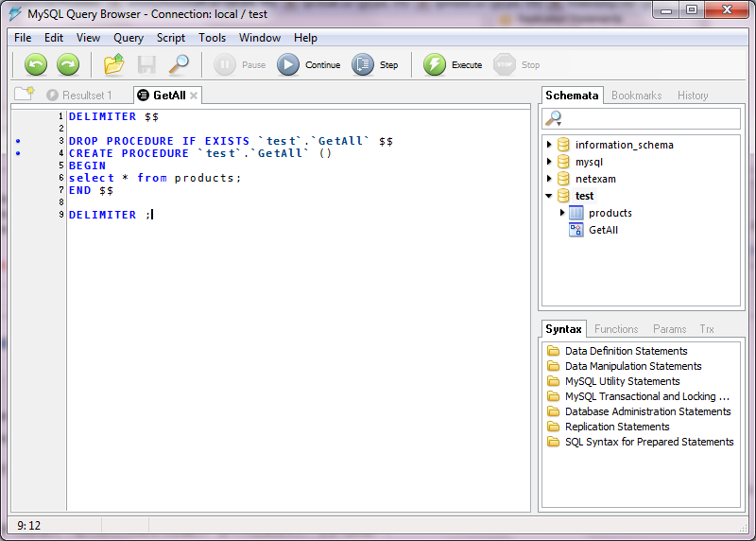Select the Schemata tab
This screenshot has width=756, height=541.
click(x=572, y=96)
